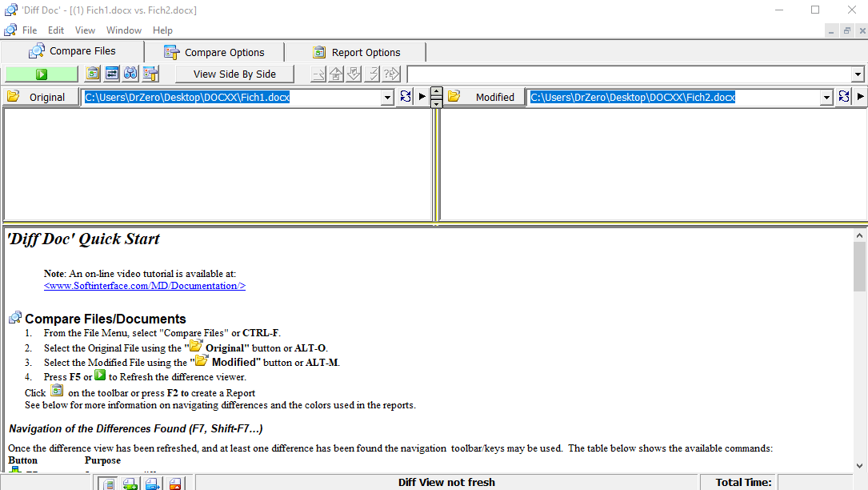The image size is (868, 490).
Task: Switch to the Report Options tab
Action: pyautogui.click(x=356, y=52)
